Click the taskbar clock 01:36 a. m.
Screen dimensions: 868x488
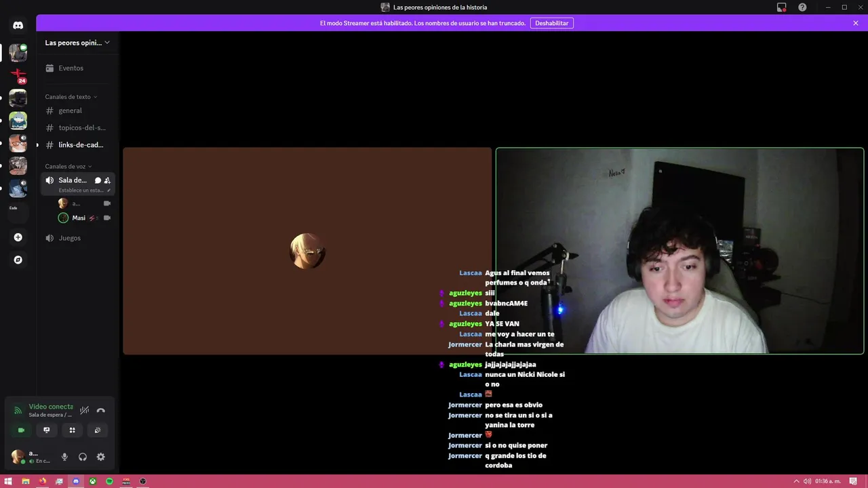(x=828, y=481)
